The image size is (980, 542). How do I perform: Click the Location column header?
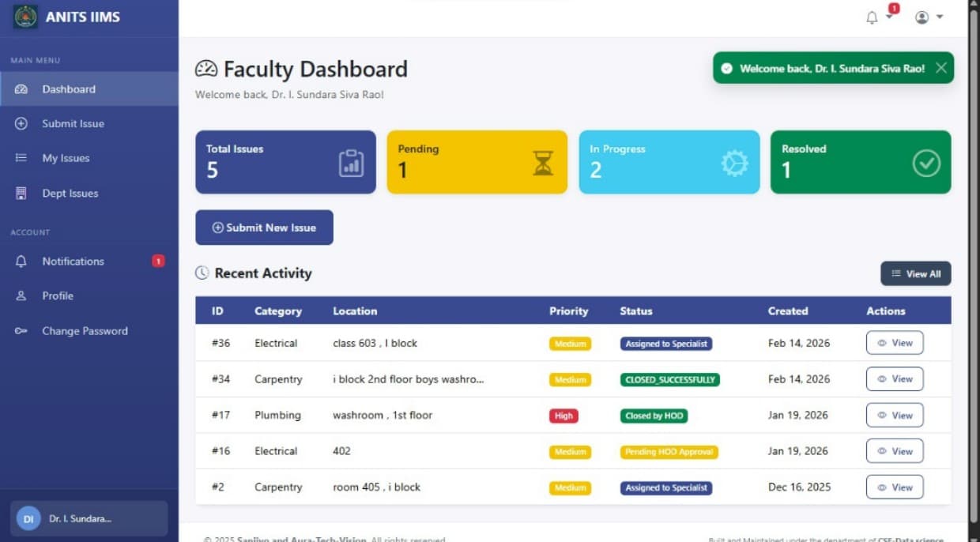point(355,311)
